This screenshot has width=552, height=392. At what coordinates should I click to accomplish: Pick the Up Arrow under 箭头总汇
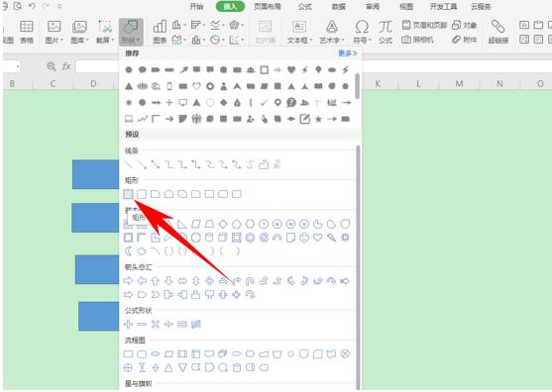tap(156, 280)
